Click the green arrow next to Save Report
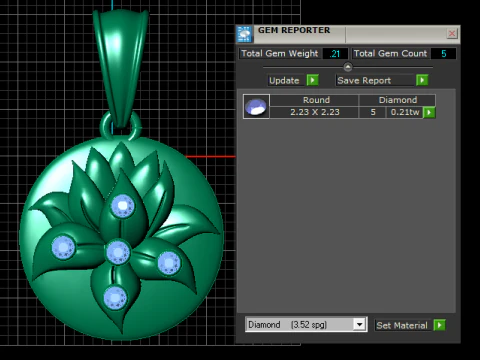The image size is (480, 360). [422, 80]
